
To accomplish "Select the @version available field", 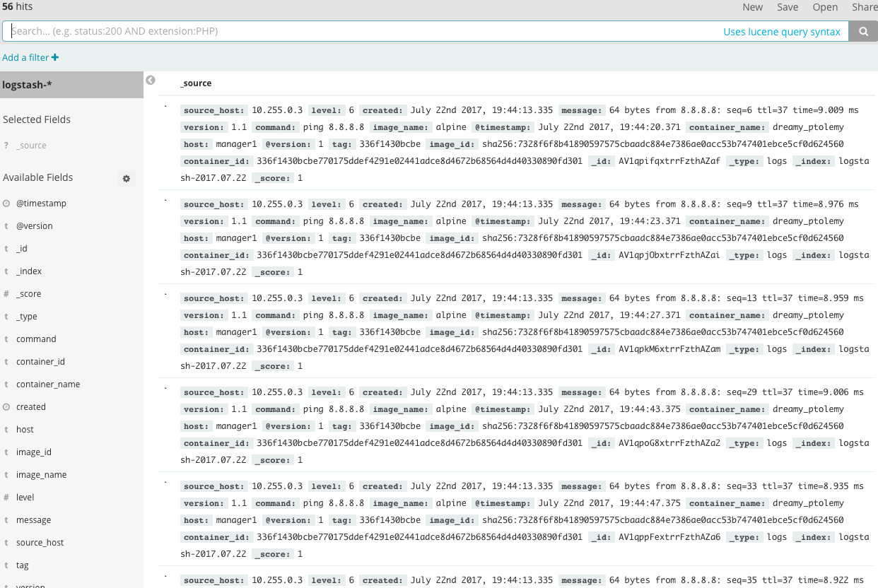I will pos(34,226).
